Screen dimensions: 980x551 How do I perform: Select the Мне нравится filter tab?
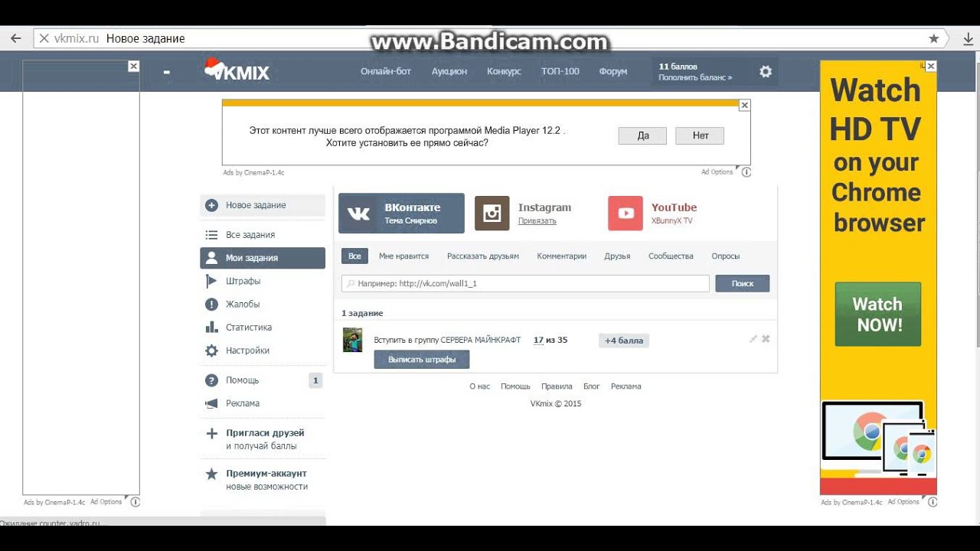403,256
